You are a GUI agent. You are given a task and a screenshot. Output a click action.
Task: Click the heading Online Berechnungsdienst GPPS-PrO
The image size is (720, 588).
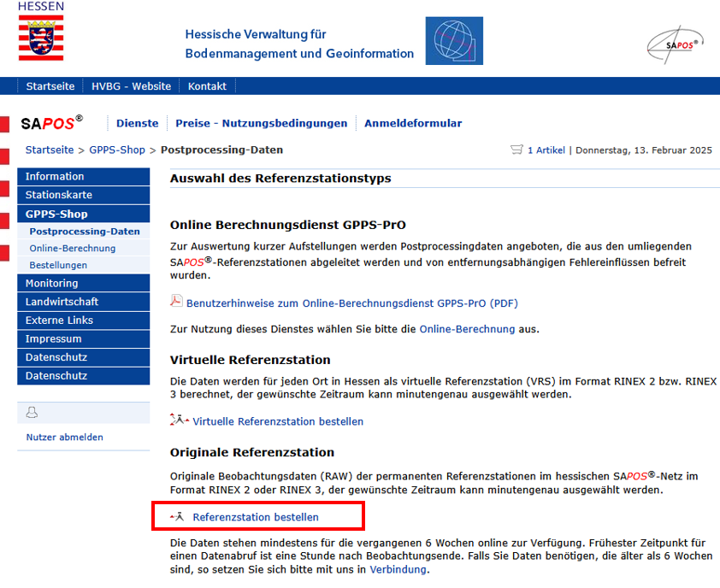288,225
